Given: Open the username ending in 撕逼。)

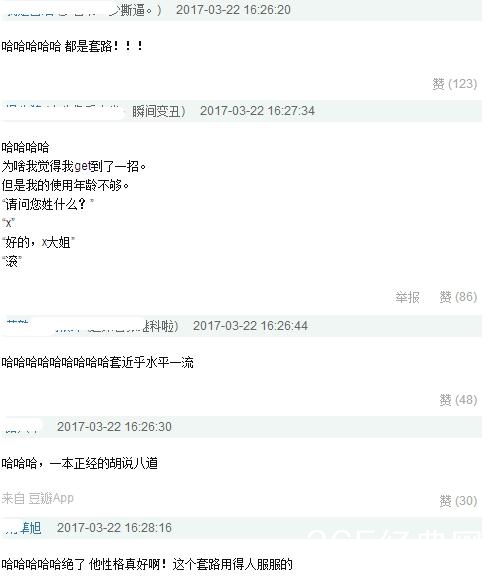Looking at the screenshot, I should pos(84,10).
